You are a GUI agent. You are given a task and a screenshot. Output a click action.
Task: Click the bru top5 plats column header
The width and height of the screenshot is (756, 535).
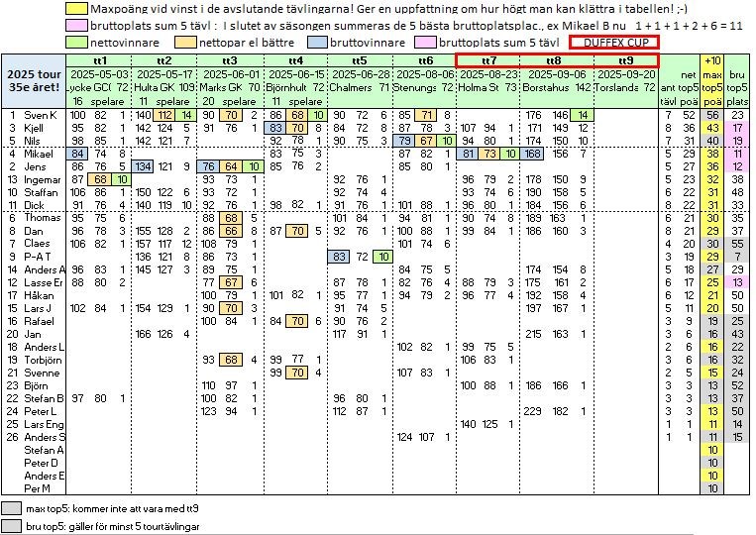tap(737, 87)
